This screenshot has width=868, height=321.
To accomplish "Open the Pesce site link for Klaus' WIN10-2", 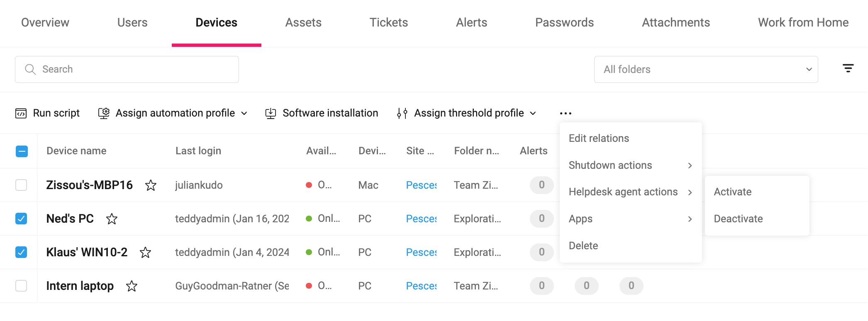I will pyautogui.click(x=421, y=252).
